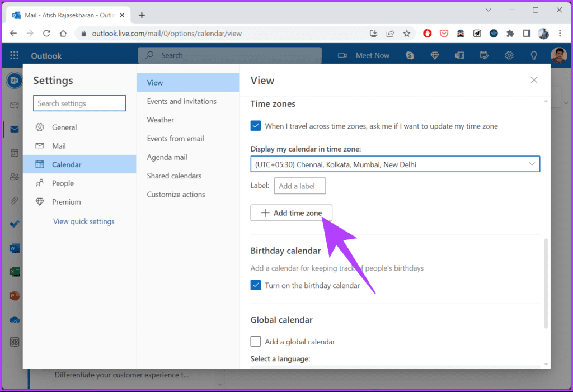Open the Chrome tab search chevron
573x392 pixels.
click(x=488, y=10)
